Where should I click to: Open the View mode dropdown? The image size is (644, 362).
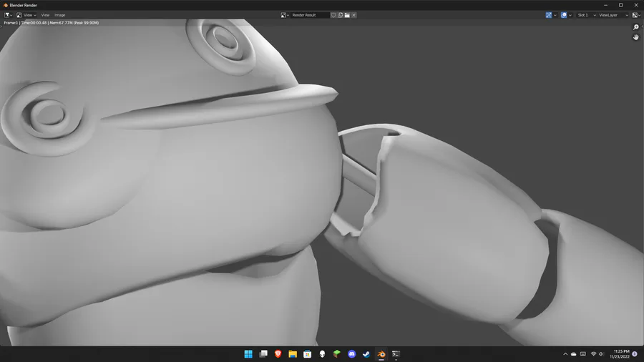[x=29, y=15]
